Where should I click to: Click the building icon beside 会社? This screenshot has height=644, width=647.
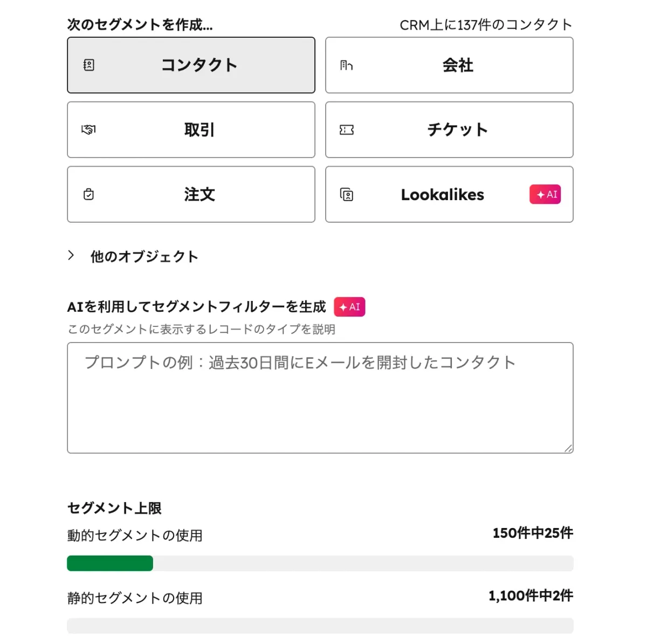[x=346, y=65]
